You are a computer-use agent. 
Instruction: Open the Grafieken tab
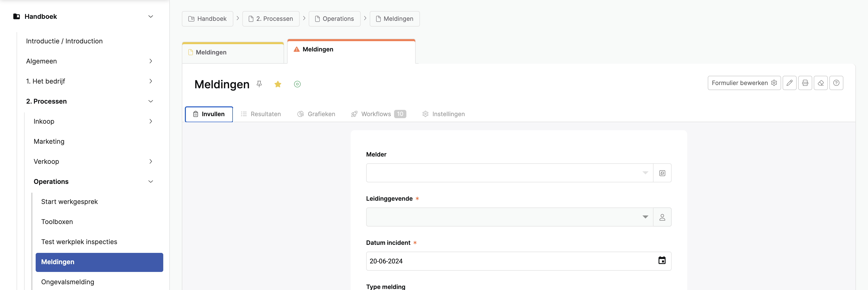(x=316, y=114)
